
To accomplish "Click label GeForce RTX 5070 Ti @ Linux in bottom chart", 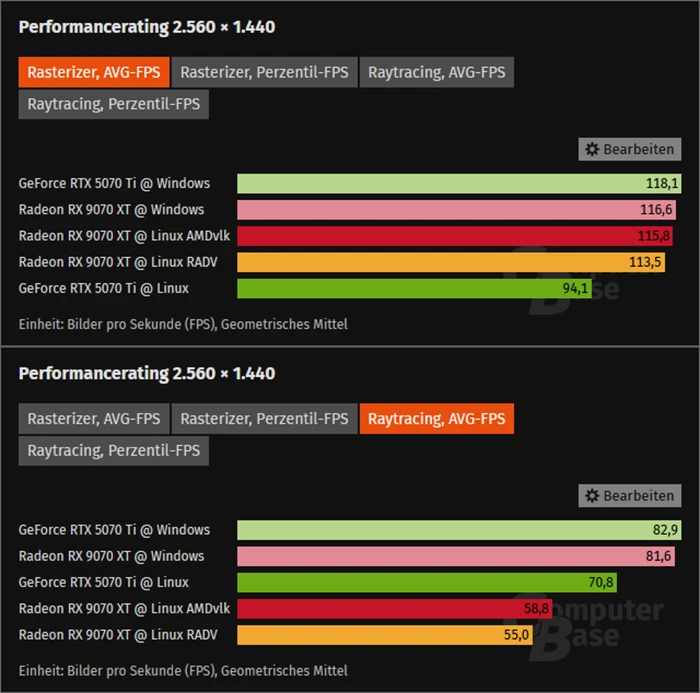I will click(x=104, y=583).
